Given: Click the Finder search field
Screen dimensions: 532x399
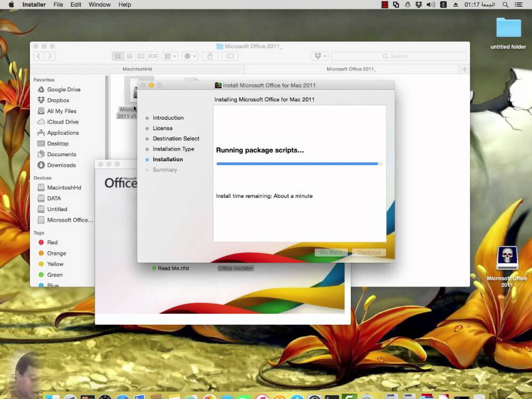Looking at the screenshot, I should tap(399, 56).
